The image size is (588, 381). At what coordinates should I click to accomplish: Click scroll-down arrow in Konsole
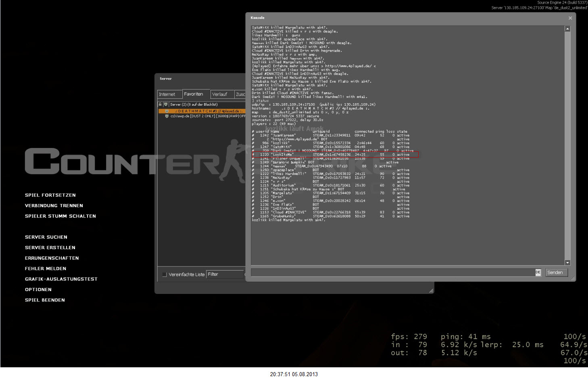pyautogui.click(x=567, y=262)
